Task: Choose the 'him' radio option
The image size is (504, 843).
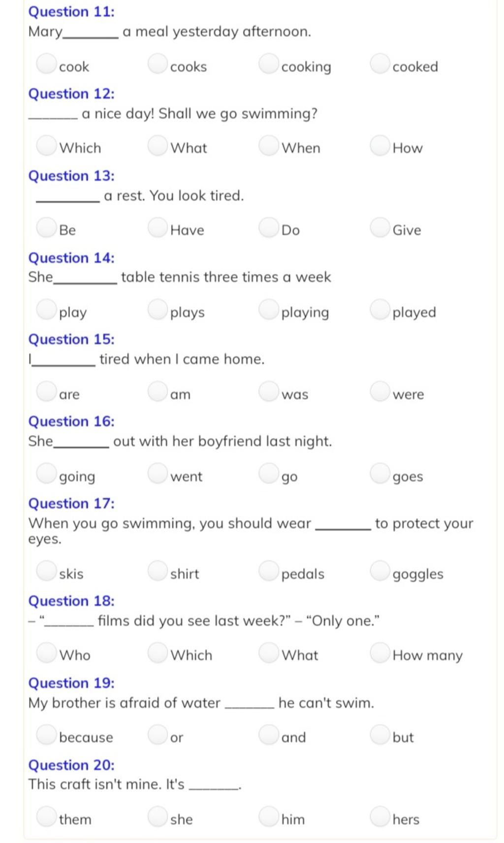Action: click(269, 816)
